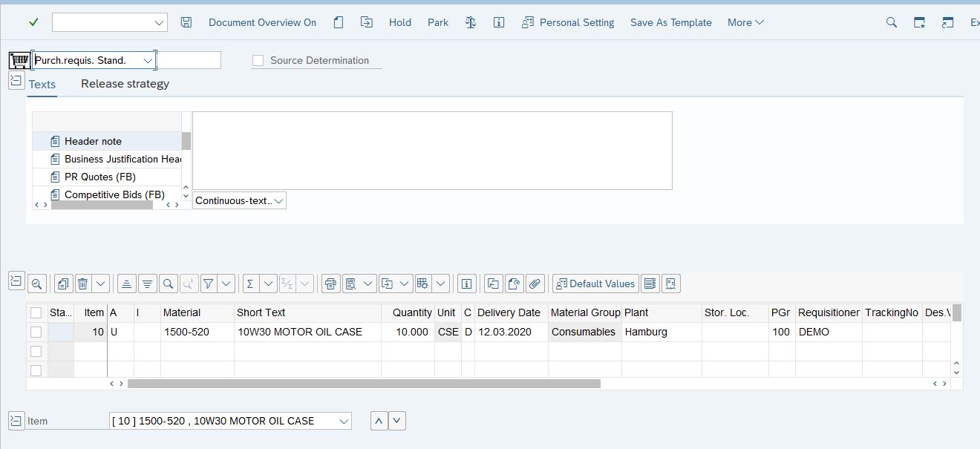Click the Delete trash can icon
Image resolution: width=980 pixels, height=449 pixels.
pos(83,284)
